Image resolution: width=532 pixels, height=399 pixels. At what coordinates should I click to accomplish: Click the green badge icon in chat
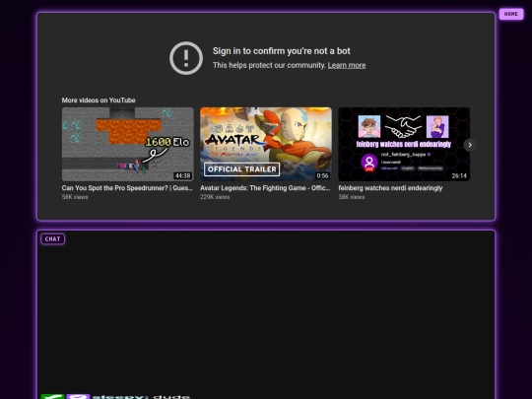point(52,396)
